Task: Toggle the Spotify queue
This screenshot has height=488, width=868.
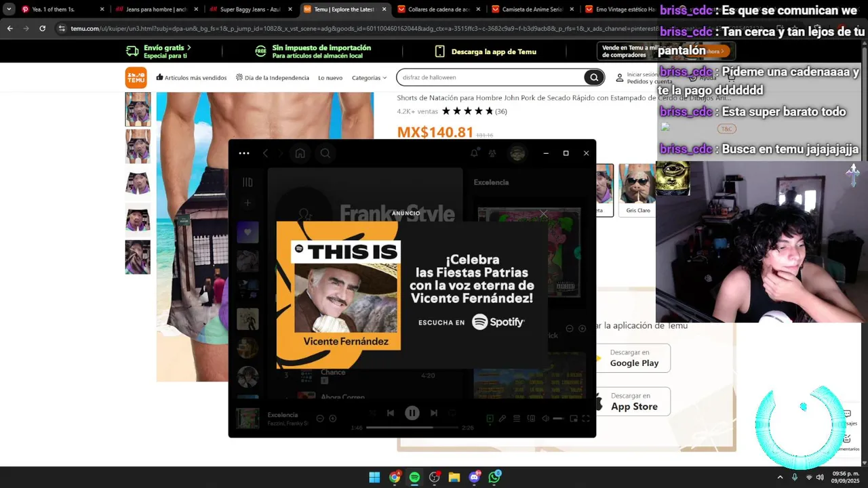Action: (517, 418)
